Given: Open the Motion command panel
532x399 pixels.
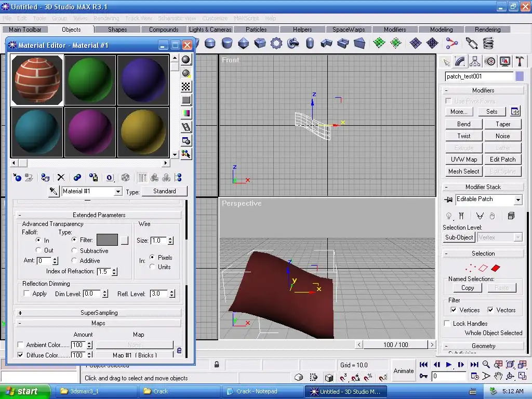Looking at the screenshot, I should [x=490, y=61].
